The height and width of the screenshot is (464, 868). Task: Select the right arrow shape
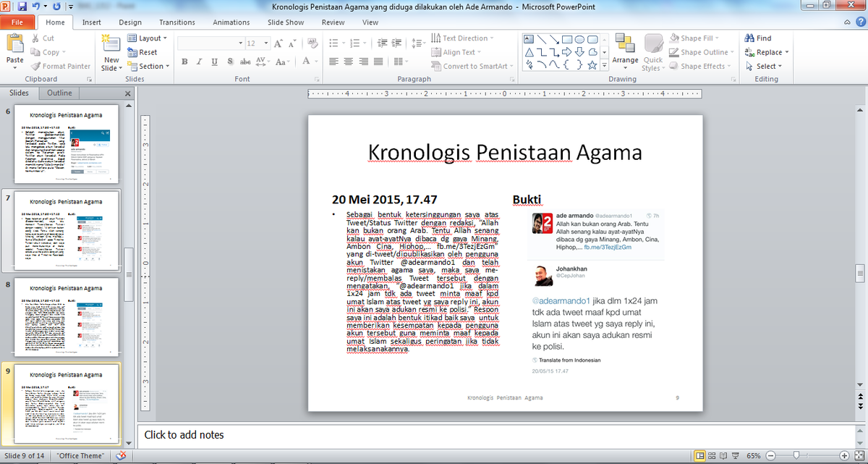pyautogui.click(x=568, y=51)
